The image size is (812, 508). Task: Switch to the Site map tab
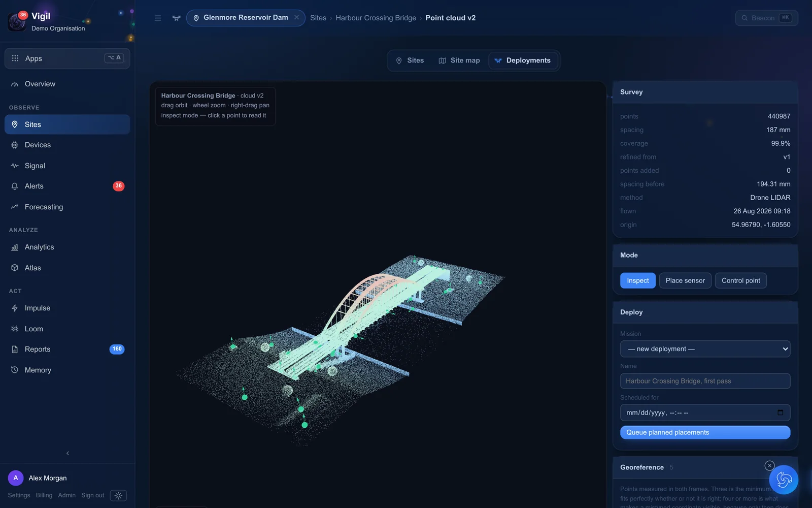click(459, 60)
